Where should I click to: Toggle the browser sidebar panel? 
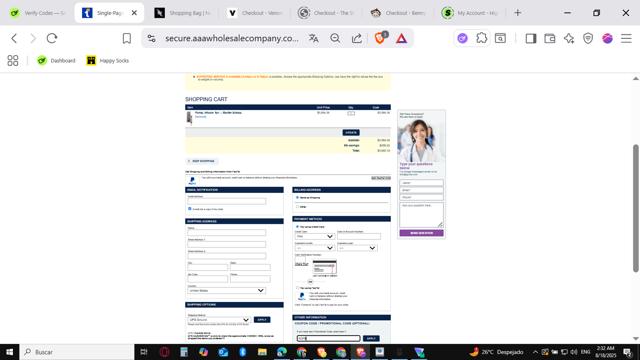531,38
